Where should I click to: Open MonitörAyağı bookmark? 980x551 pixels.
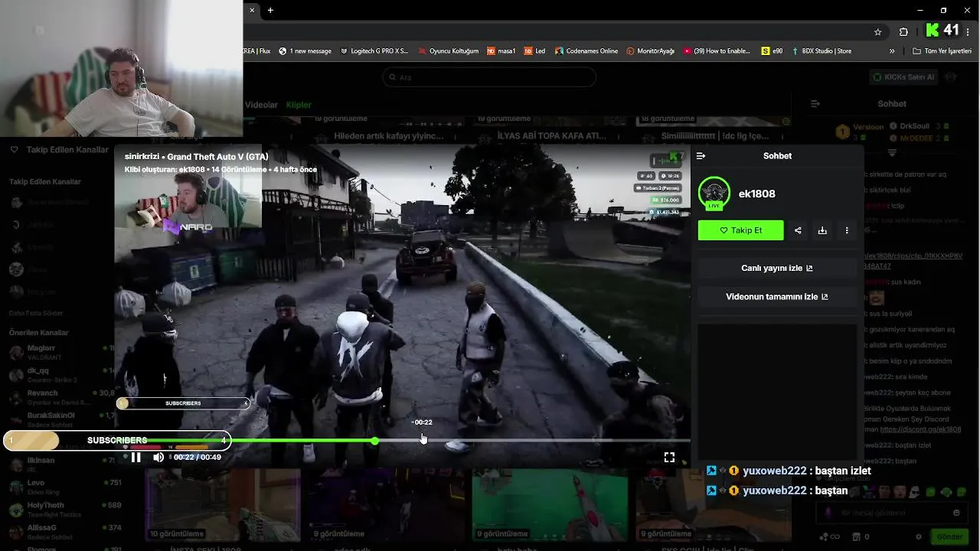[651, 51]
